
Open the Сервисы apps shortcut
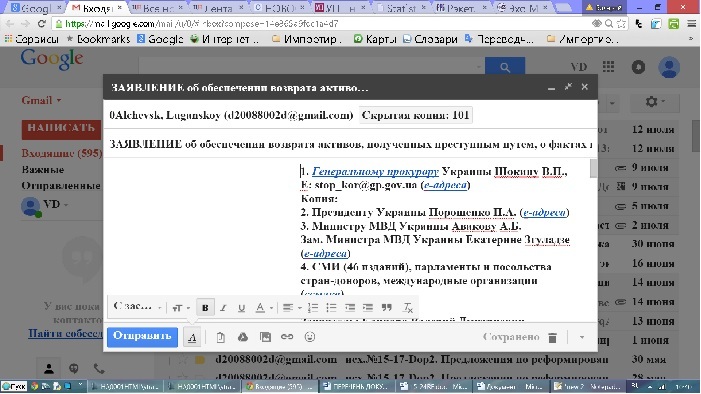point(31,39)
